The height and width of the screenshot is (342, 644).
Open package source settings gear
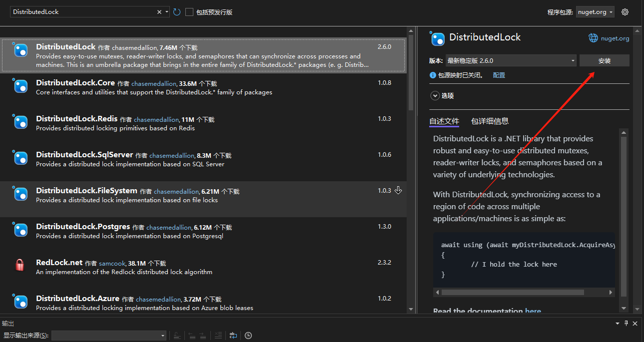(x=625, y=12)
